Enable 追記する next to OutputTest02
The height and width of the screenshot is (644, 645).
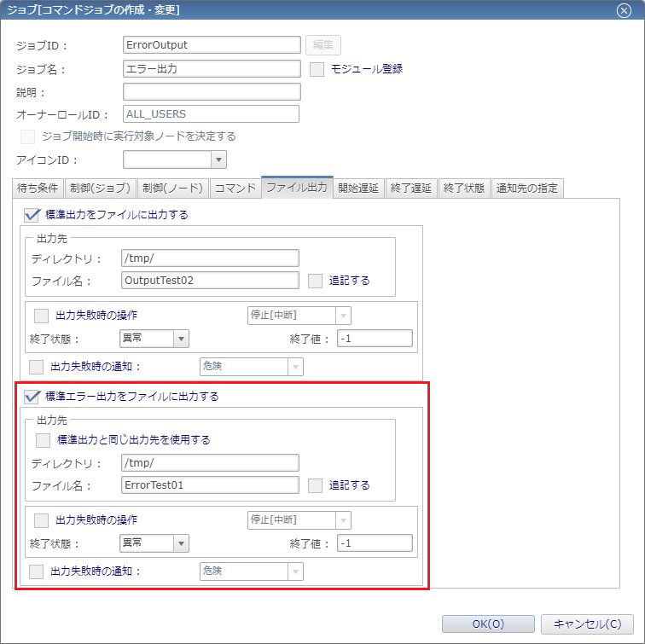(315, 281)
